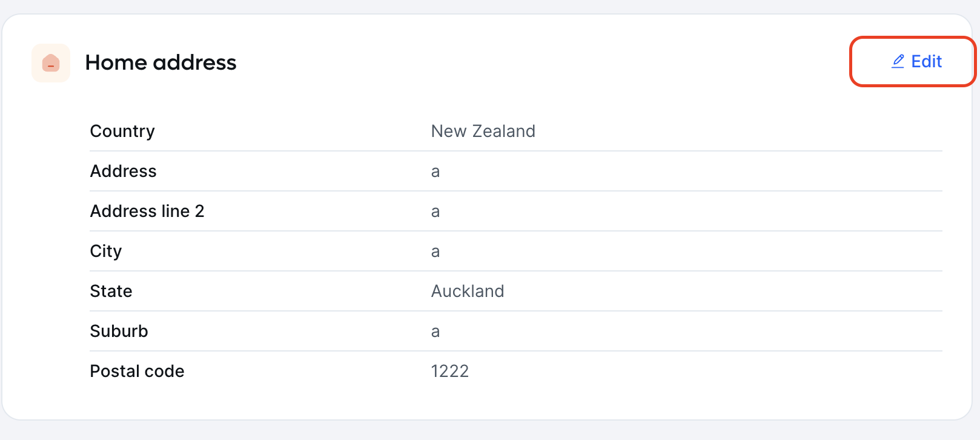Click the Address line 2 label
Viewport: 980px width, 440px height.
click(x=147, y=211)
